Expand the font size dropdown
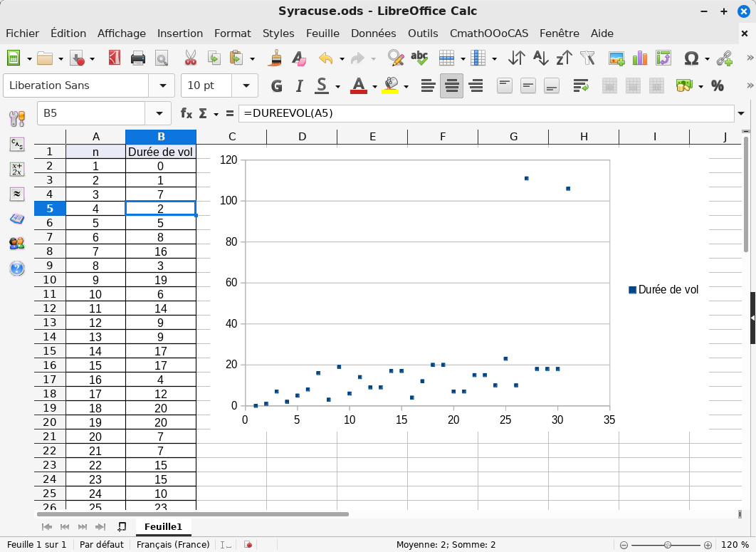The height and width of the screenshot is (552, 756). tap(246, 85)
